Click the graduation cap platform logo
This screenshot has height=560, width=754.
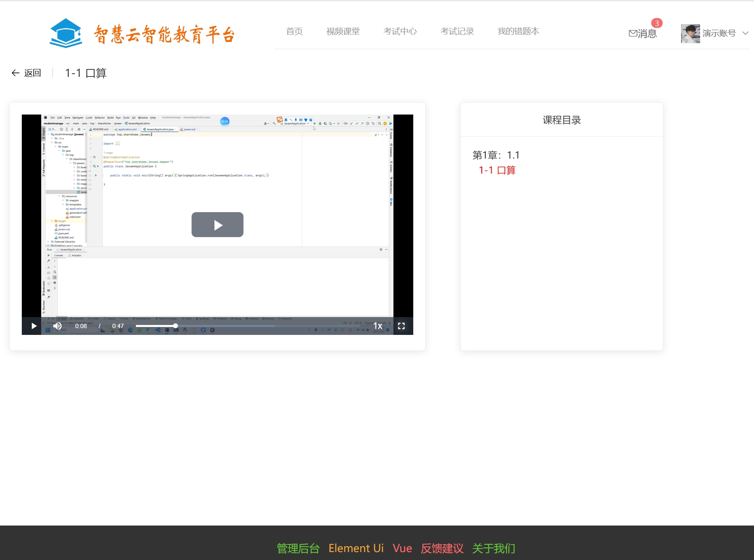tap(66, 33)
